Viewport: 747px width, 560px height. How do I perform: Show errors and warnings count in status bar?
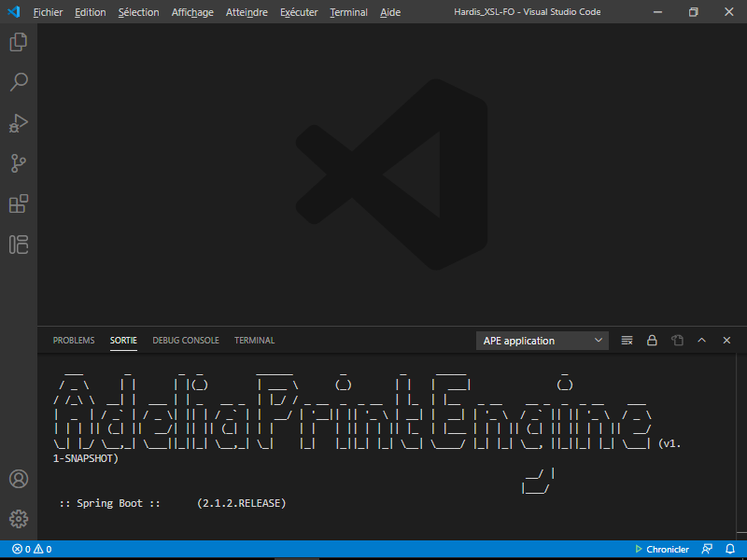click(32, 549)
